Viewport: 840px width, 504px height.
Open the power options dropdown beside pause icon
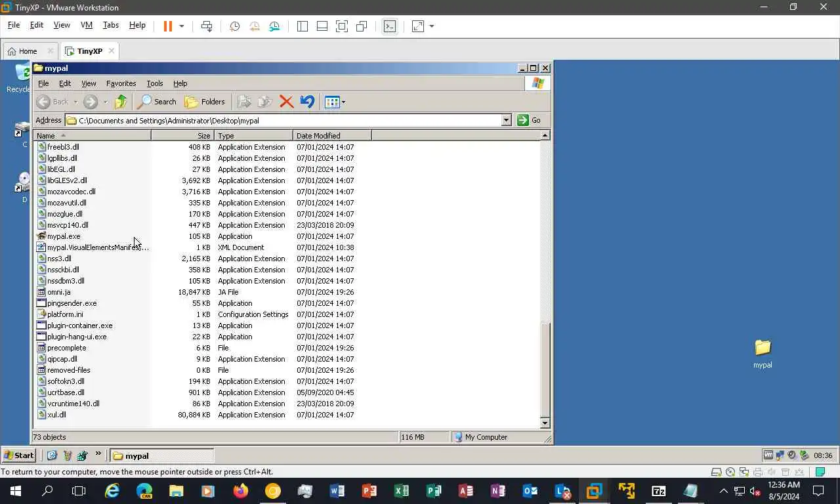[182, 26]
